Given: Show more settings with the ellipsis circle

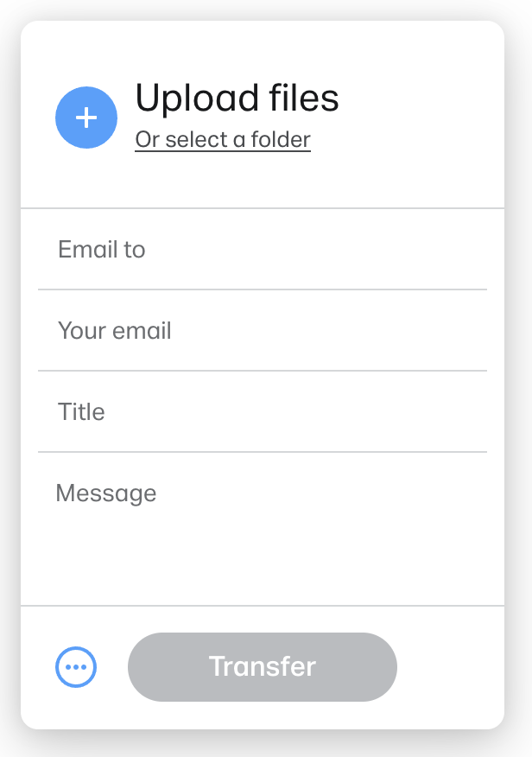Looking at the screenshot, I should [76, 667].
